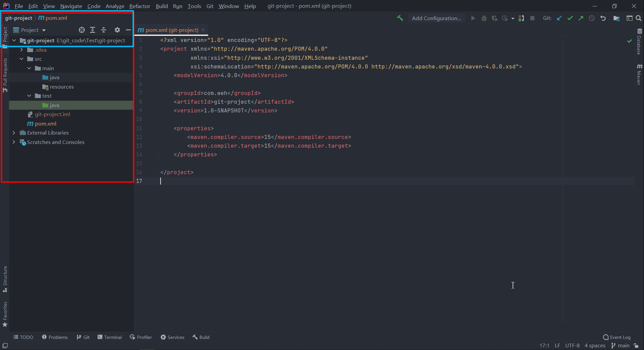
Task: Toggle the Favorites side tool window
Action: coord(5,314)
